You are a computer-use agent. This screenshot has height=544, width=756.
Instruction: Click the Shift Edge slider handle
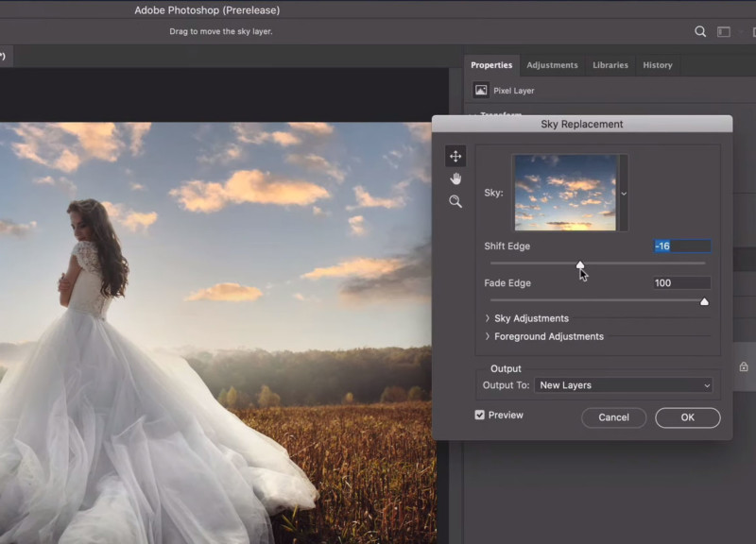pyautogui.click(x=580, y=265)
